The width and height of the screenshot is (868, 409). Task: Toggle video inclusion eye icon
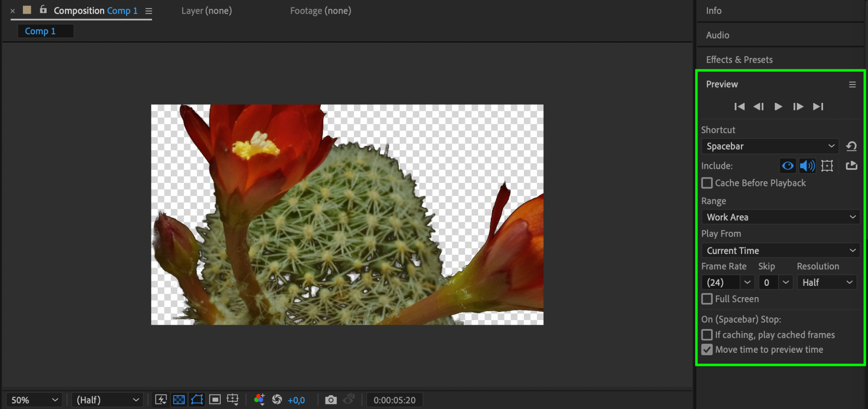click(x=787, y=166)
